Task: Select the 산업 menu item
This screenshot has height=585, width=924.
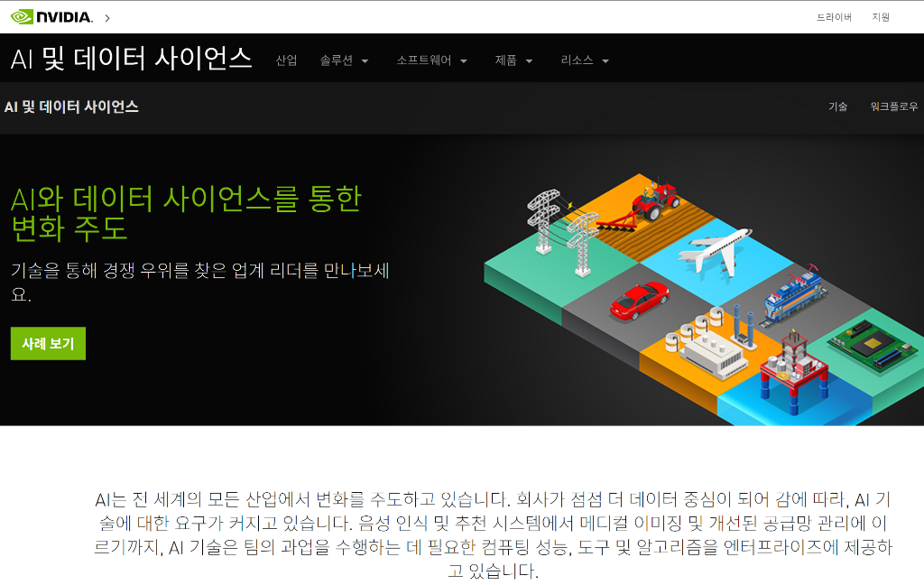Action: [286, 60]
